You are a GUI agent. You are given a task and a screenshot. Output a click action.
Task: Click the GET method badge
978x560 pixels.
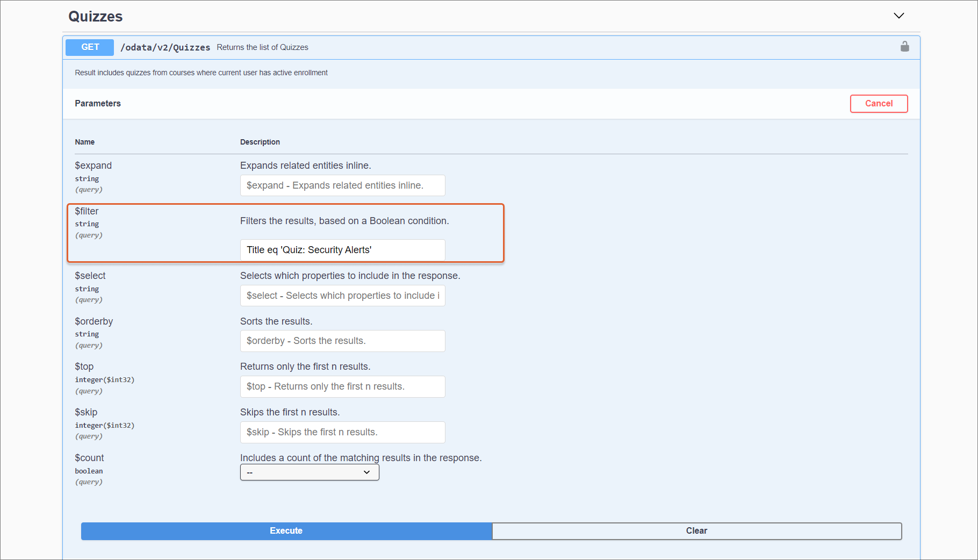point(90,47)
